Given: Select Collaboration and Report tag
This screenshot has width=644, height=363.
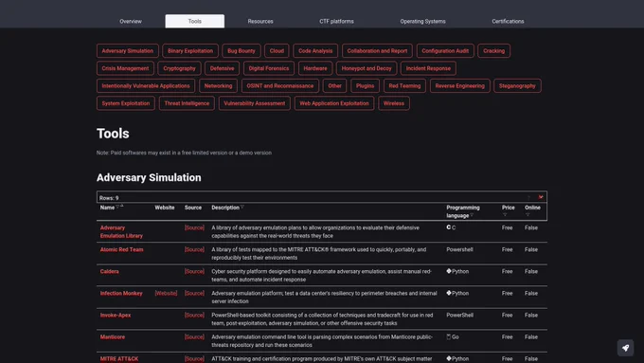Looking at the screenshot, I should (377, 51).
